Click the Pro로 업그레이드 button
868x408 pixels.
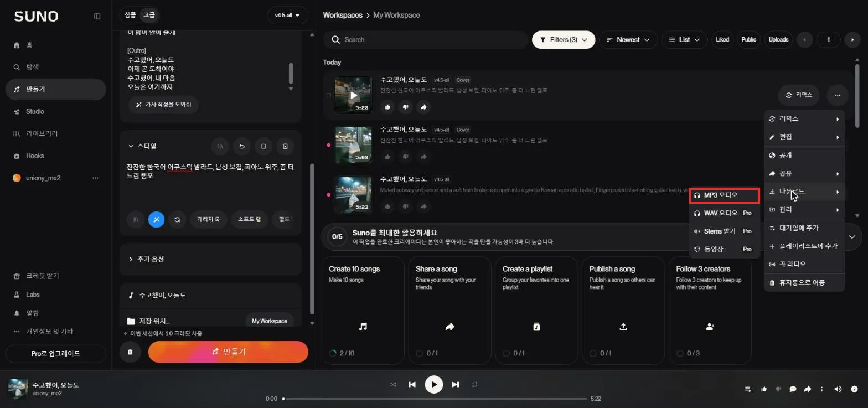click(55, 353)
